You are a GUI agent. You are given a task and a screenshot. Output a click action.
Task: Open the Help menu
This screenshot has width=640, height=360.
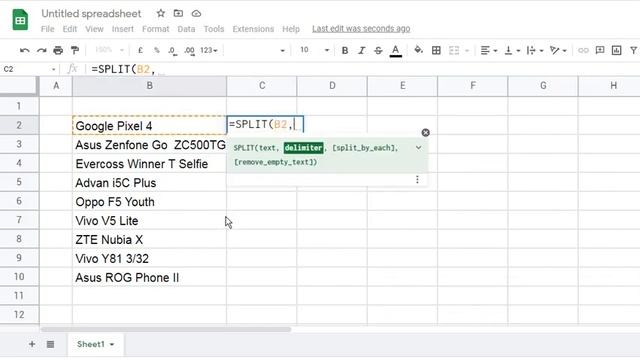pos(291,29)
